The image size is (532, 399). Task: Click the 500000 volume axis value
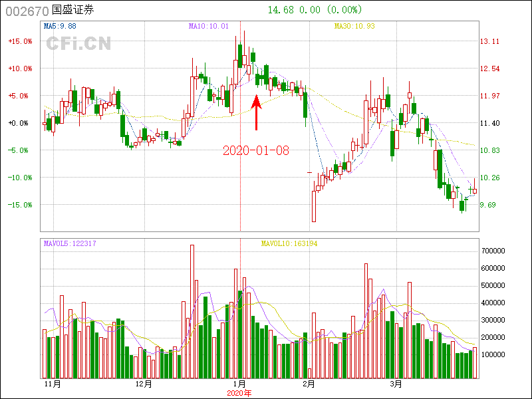pos(493,285)
